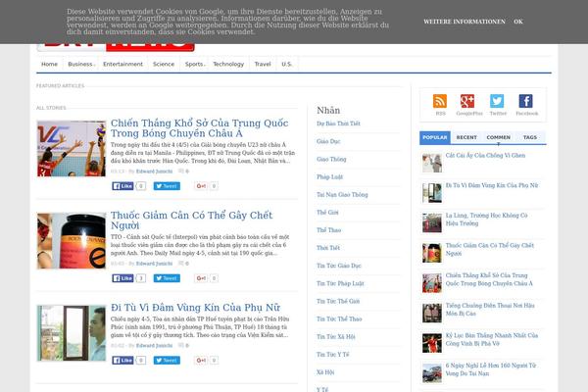
Task: Open the Google Plus icon
Action: pyautogui.click(x=467, y=101)
